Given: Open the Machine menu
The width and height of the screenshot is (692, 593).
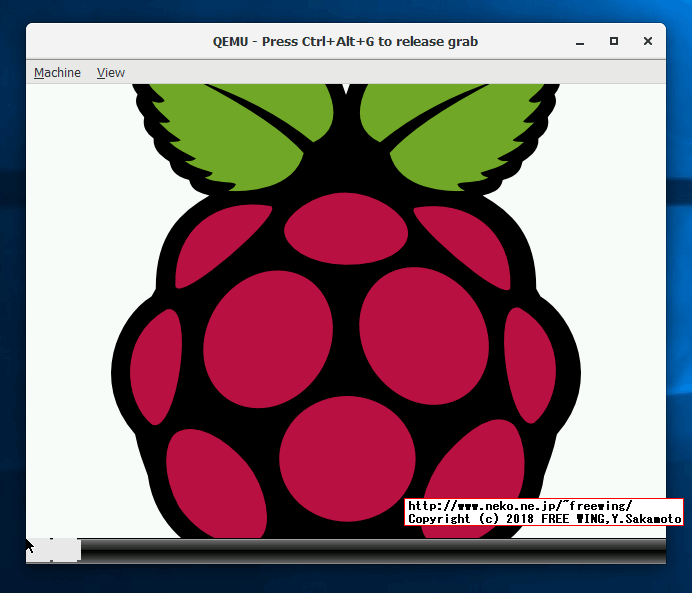Looking at the screenshot, I should point(57,72).
